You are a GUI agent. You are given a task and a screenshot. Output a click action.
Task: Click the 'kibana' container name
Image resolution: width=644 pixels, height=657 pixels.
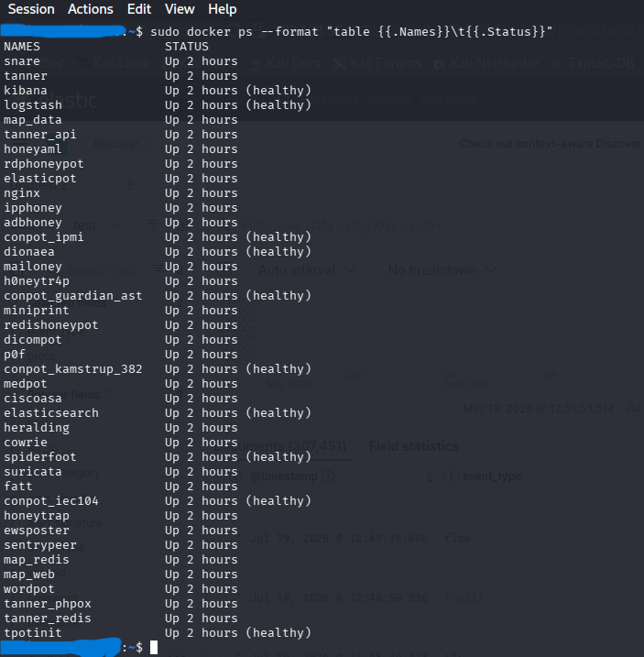pos(26,91)
